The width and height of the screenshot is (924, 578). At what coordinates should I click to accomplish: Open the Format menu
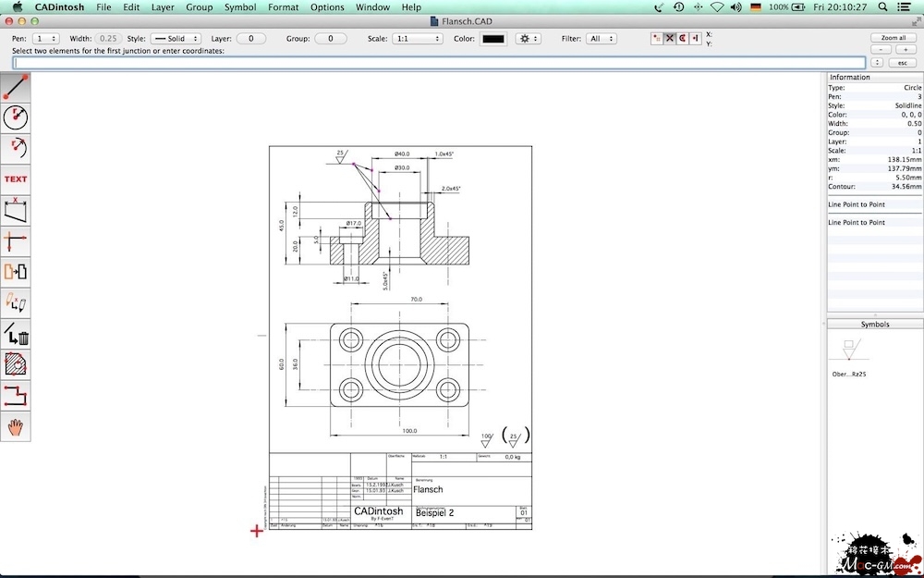pos(284,7)
